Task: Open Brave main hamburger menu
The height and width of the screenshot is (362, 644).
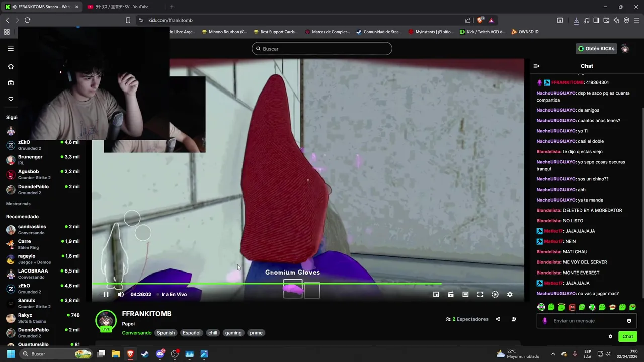Action: click(x=636, y=20)
